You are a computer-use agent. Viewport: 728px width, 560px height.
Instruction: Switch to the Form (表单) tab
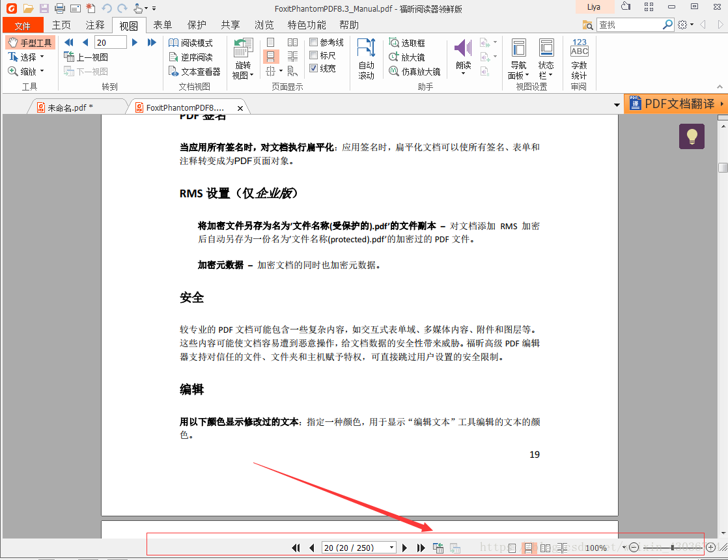(163, 25)
